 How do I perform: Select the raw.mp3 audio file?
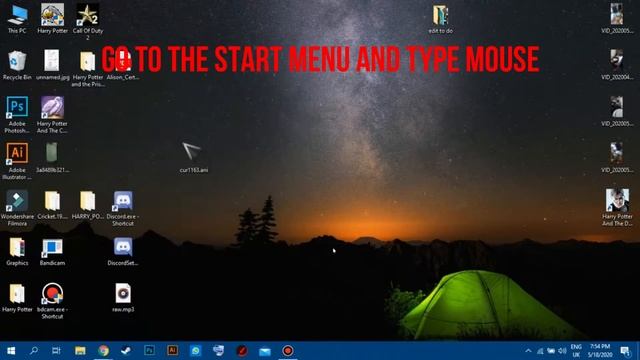123,298
